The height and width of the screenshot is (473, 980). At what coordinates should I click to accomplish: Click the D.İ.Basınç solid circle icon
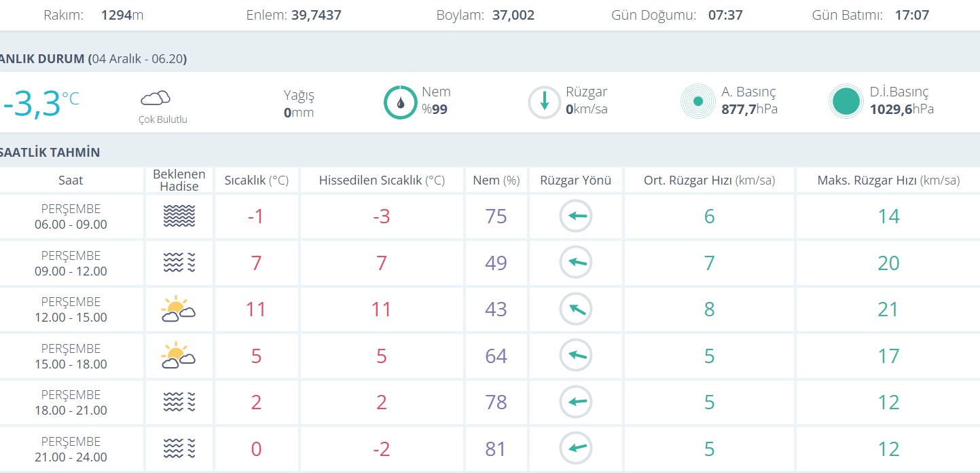pyautogui.click(x=846, y=102)
